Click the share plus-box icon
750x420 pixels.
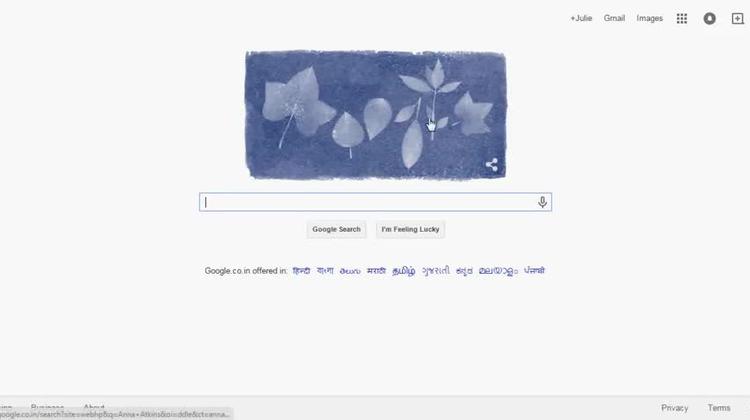738,19
